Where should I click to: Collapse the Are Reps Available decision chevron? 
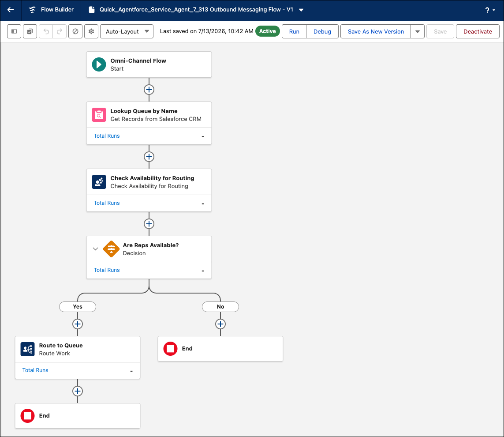(x=95, y=249)
